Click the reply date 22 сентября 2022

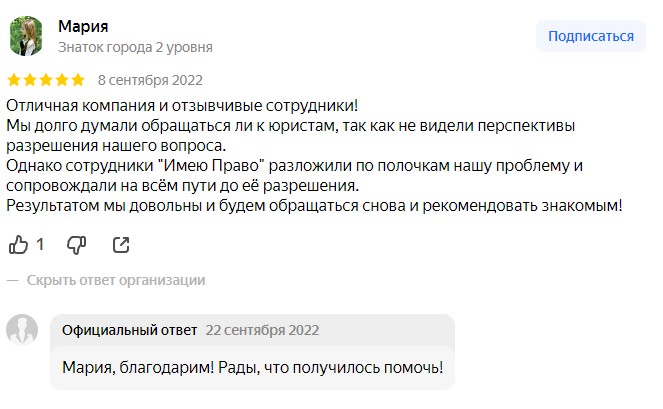click(262, 329)
